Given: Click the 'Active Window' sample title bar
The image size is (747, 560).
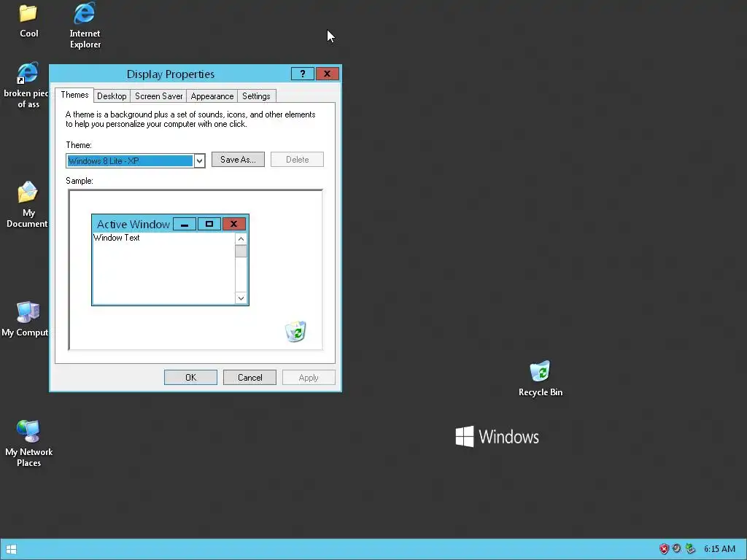Looking at the screenshot, I should (x=133, y=224).
